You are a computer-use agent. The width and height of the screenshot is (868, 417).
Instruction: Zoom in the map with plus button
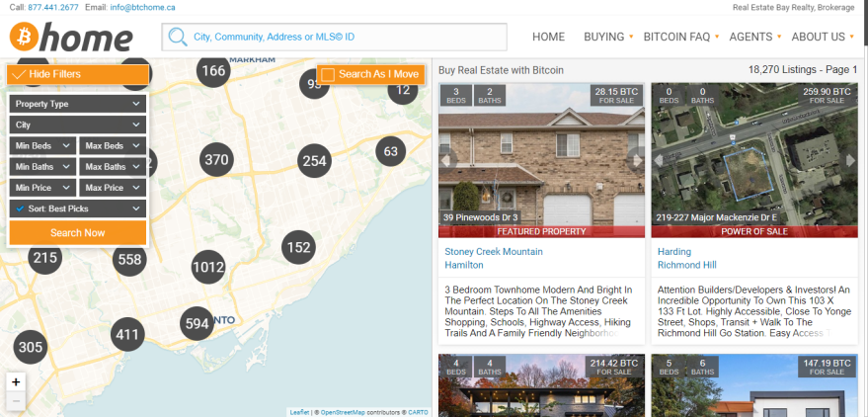(16, 381)
